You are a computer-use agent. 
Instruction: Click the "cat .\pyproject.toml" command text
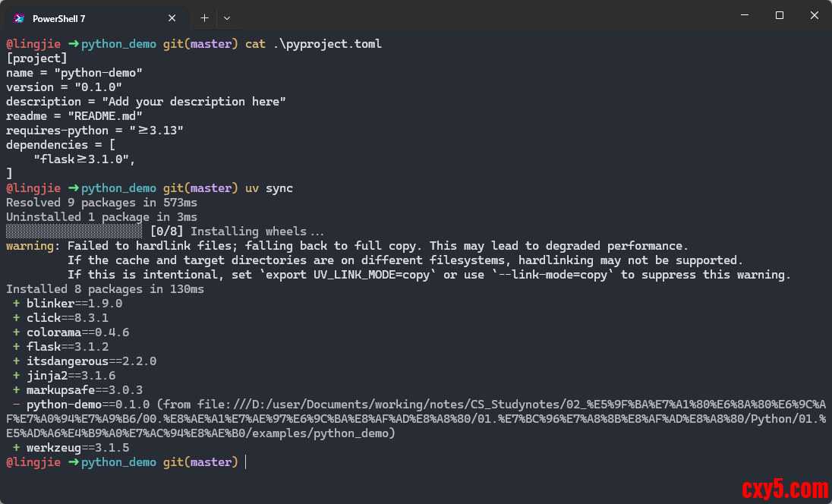pyautogui.click(x=313, y=44)
